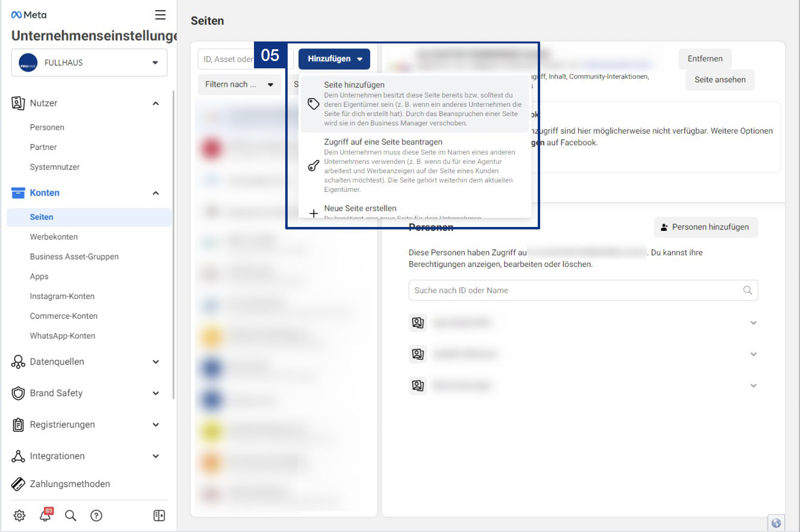Click the Brand Safety shield icon
800x532 pixels.
pyautogui.click(x=18, y=393)
